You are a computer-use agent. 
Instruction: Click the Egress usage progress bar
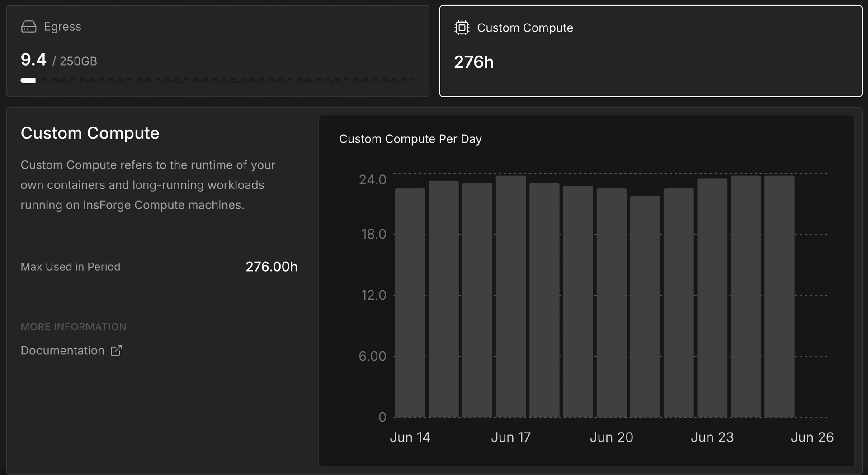click(217, 80)
